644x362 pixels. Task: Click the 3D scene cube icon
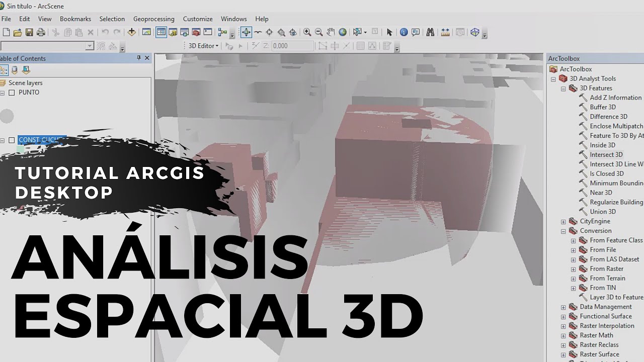(x=474, y=32)
